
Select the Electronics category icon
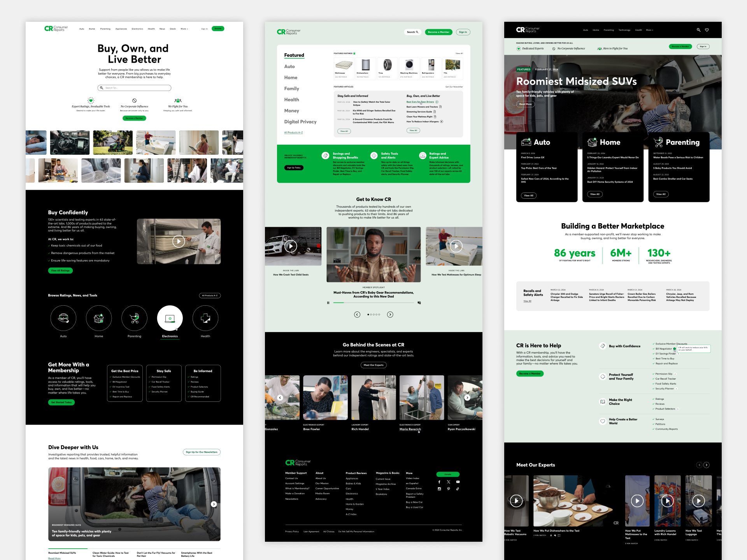click(169, 318)
